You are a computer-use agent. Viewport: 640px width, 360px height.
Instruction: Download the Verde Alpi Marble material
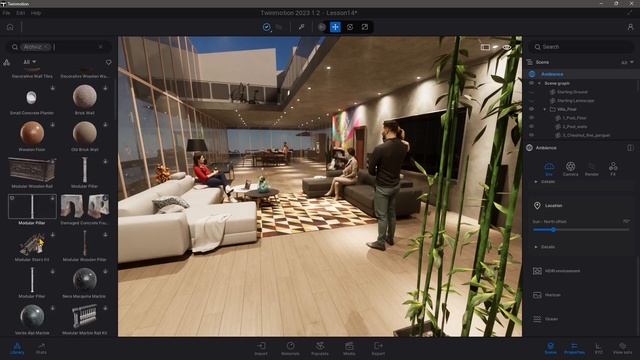[x=53, y=308]
